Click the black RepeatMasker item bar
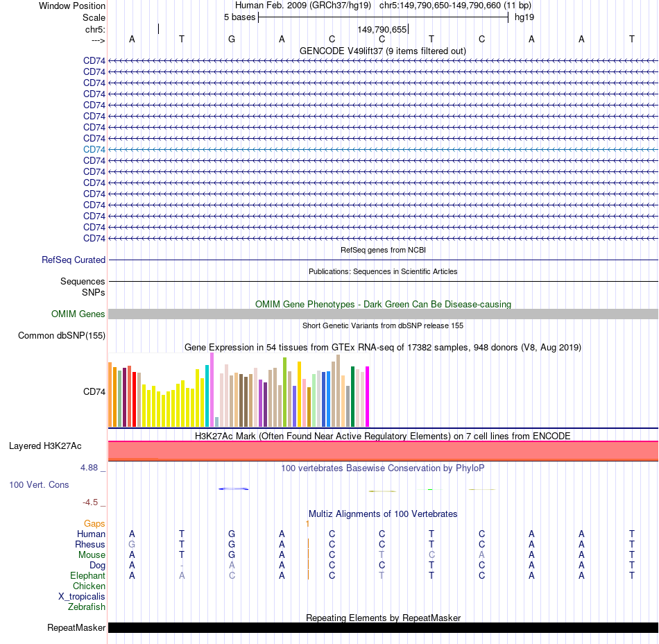This screenshot has width=659, height=644. [384, 627]
